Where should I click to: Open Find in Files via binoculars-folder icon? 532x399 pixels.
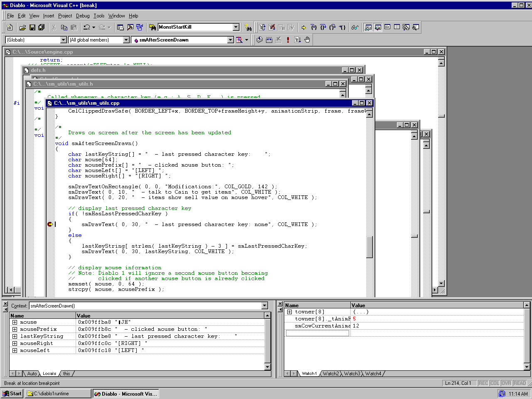pyautogui.click(x=153, y=27)
